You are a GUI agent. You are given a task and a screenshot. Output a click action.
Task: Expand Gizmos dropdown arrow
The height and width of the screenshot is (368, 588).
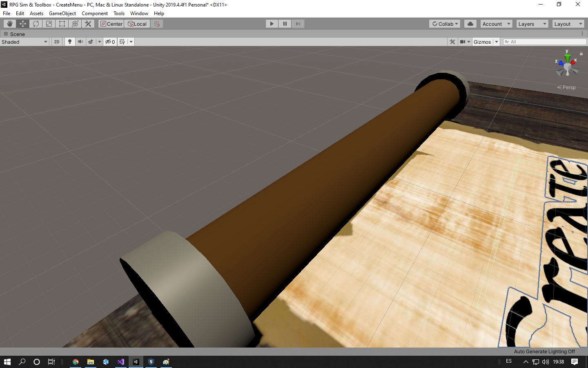pyautogui.click(x=497, y=42)
